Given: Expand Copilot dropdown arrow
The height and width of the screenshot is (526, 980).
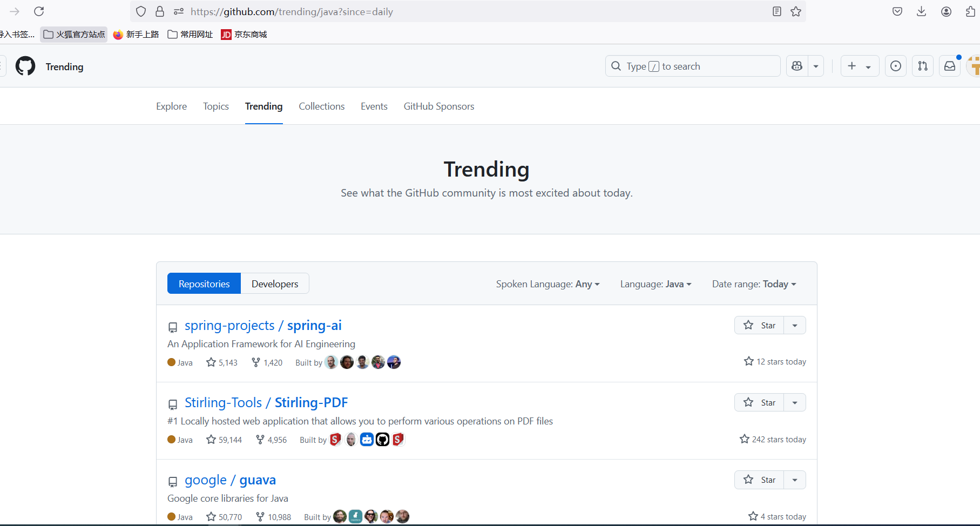Looking at the screenshot, I should [x=816, y=66].
